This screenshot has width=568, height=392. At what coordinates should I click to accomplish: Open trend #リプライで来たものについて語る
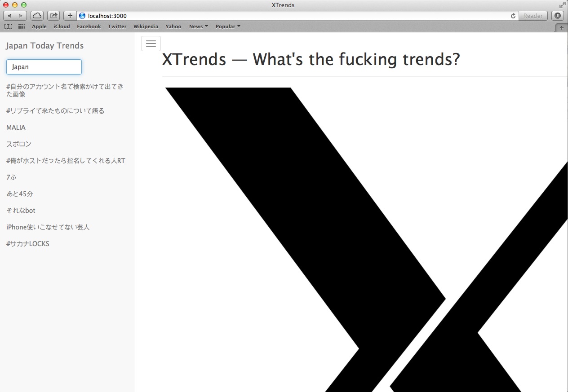[55, 111]
